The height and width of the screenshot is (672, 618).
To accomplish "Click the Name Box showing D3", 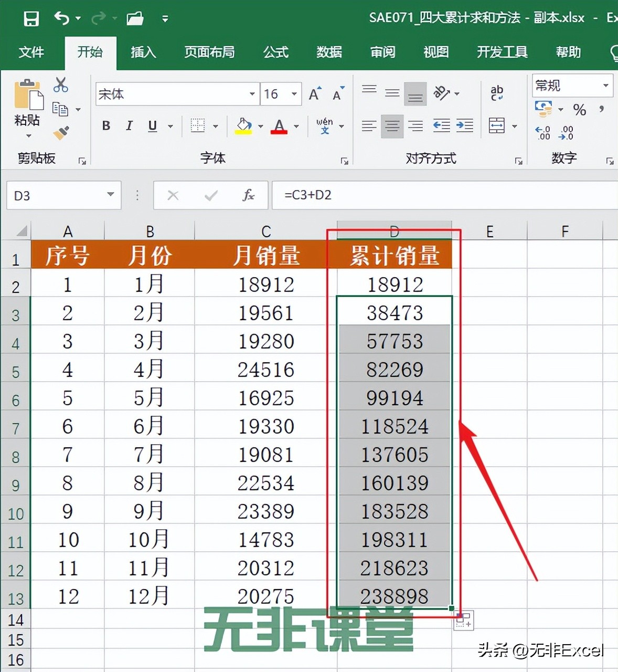I will [x=58, y=195].
